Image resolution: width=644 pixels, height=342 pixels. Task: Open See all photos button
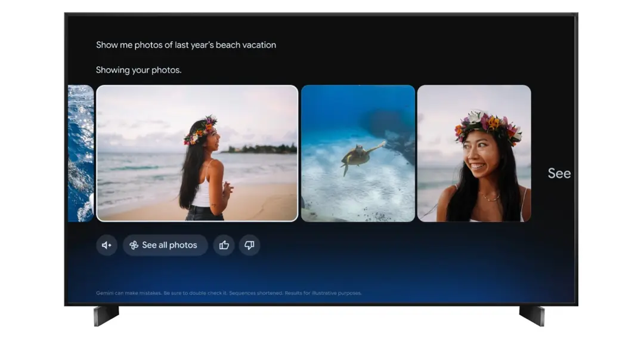(x=165, y=245)
